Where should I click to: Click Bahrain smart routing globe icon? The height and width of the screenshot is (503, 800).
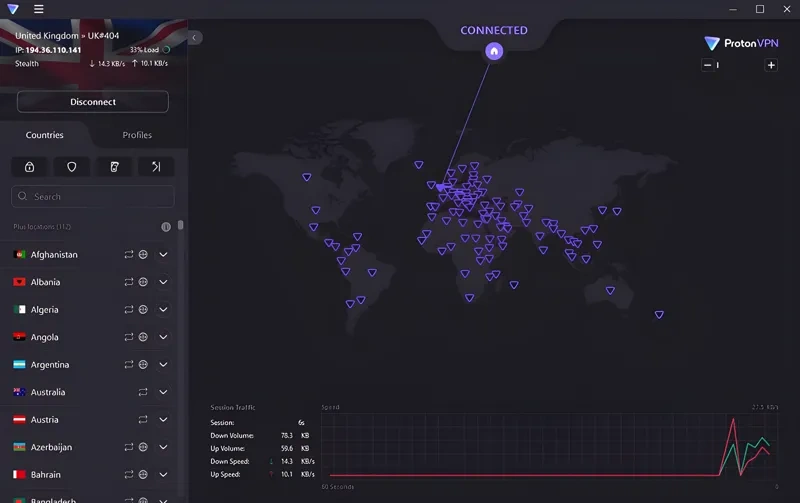(143, 475)
